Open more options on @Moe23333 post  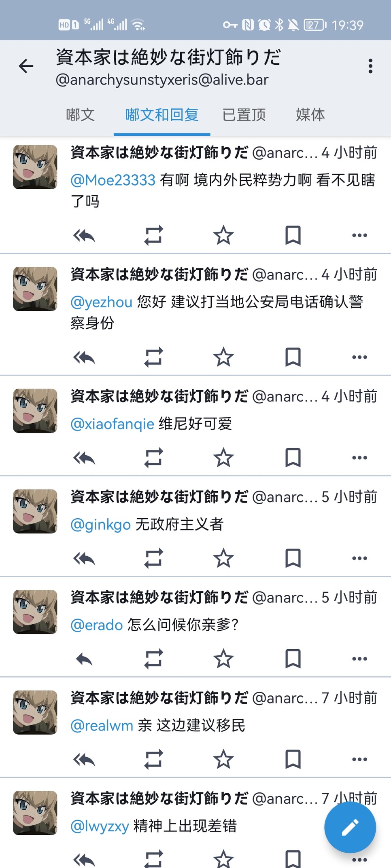[x=359, y=235]
